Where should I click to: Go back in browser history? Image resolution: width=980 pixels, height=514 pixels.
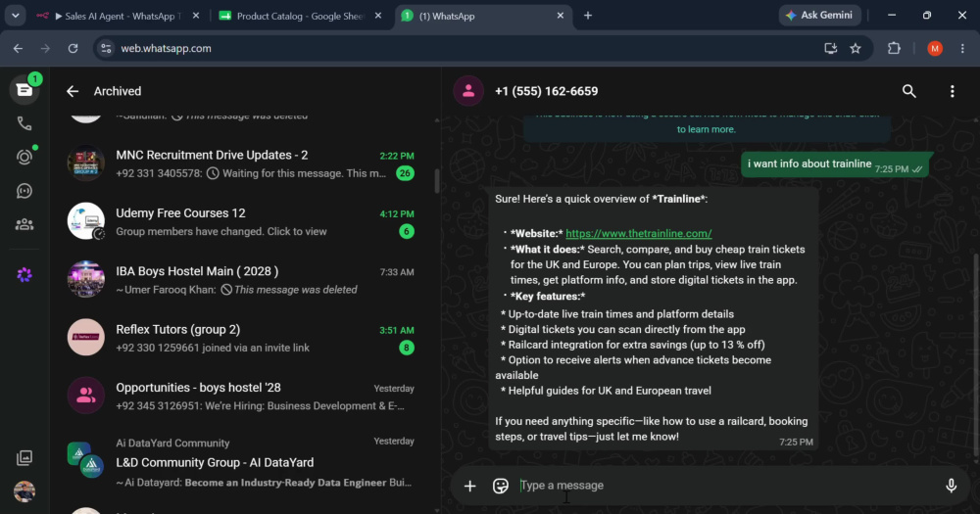pyautogui.click(x=18, y=48)
